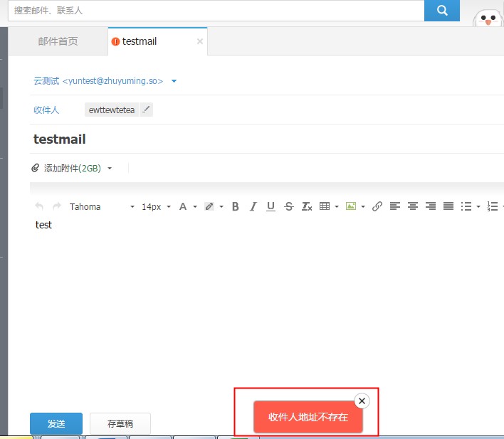Justify the paragraph text
The image size is (504, 439).
[x=448, y=206]
